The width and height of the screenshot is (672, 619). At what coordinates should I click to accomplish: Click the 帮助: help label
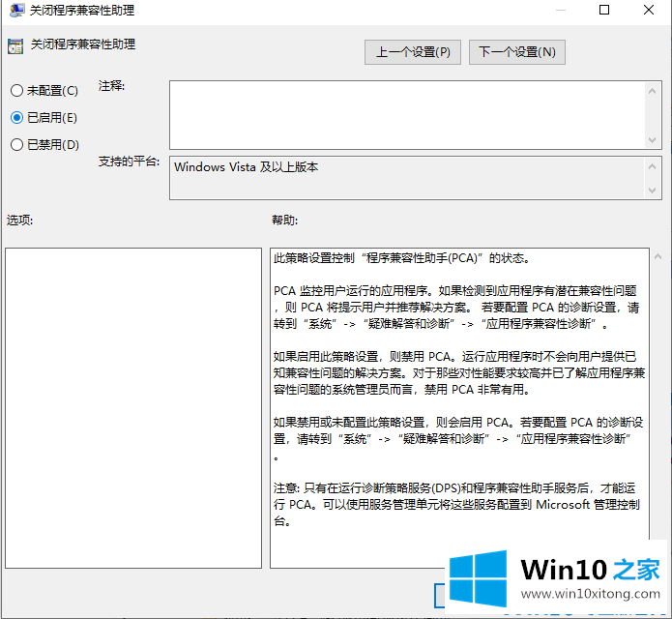[284, 221]
